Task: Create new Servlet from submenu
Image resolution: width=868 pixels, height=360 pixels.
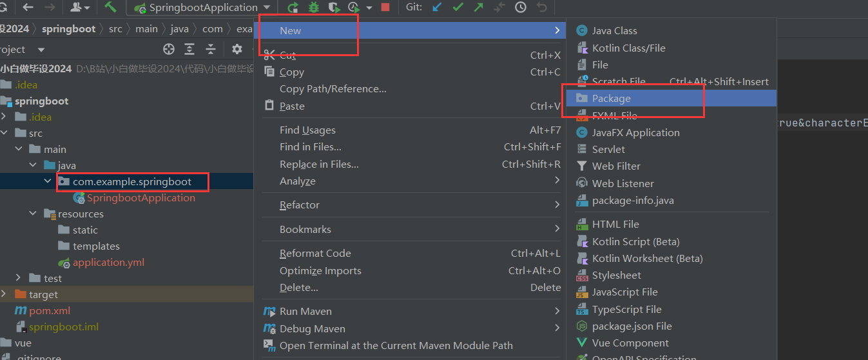Action: tap(671, 149)
